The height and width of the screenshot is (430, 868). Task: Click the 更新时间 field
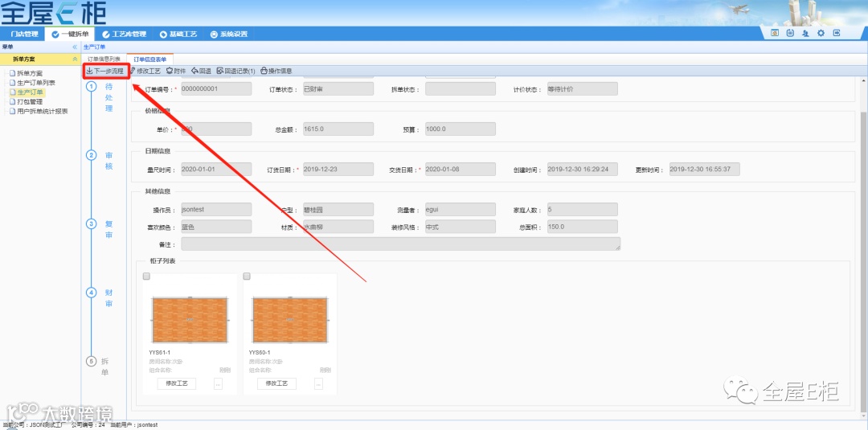[x=704, y=170]
